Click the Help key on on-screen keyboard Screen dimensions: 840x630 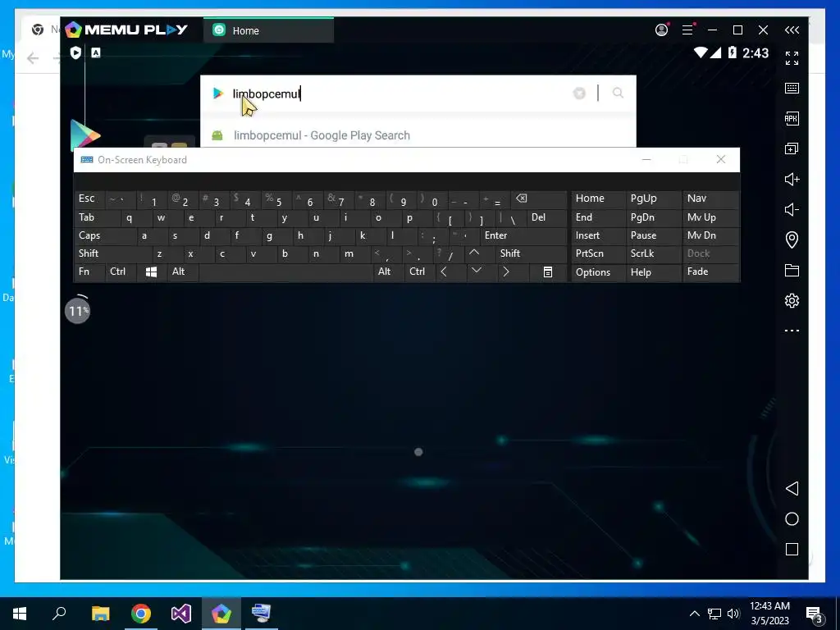(x=653, y=272)
